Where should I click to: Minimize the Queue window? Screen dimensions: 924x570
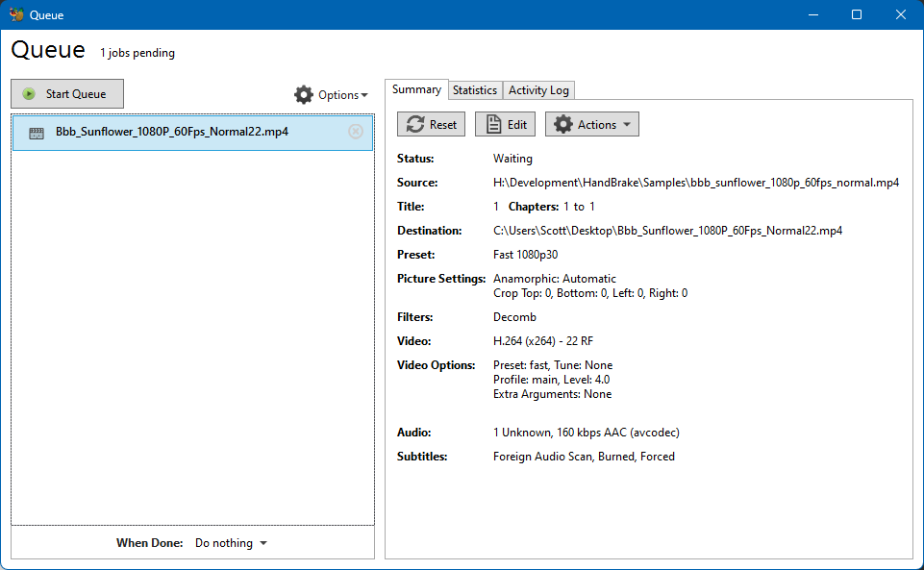click(812, 14)
